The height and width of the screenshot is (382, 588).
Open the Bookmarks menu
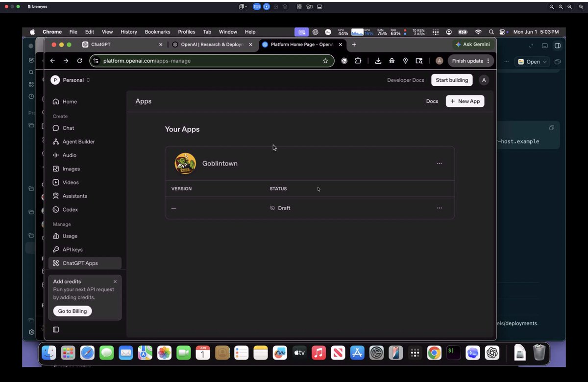tap(157, 32)
